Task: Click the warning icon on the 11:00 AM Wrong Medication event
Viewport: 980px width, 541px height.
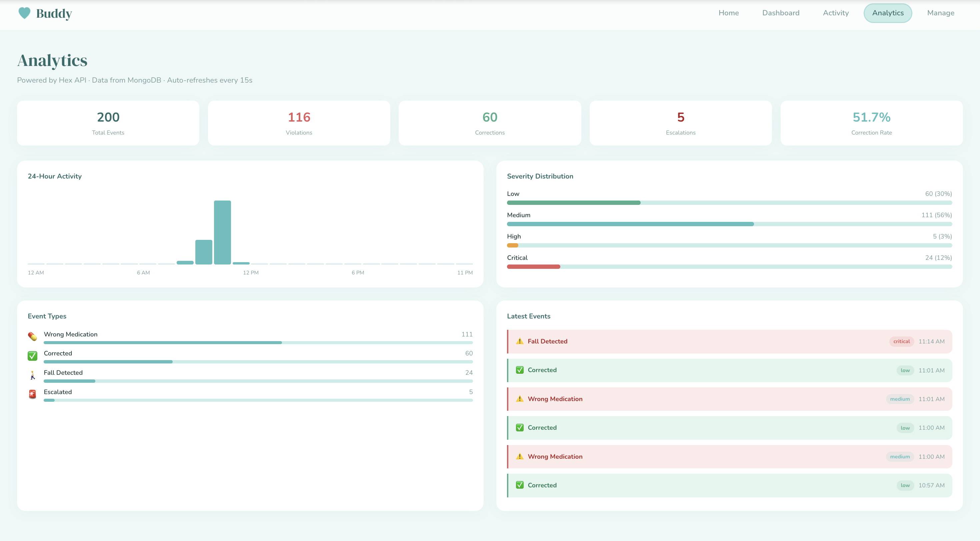Action: click(520, 457)
